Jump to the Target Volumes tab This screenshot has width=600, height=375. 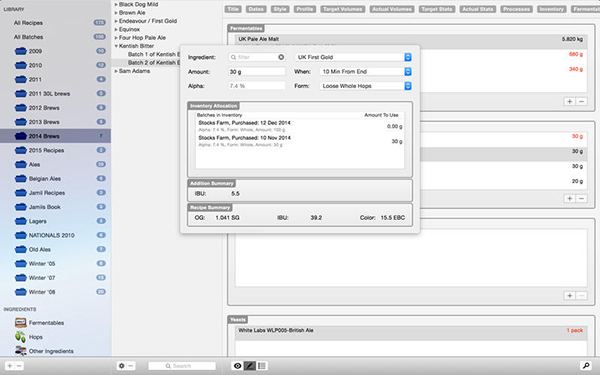click(343, 9)
